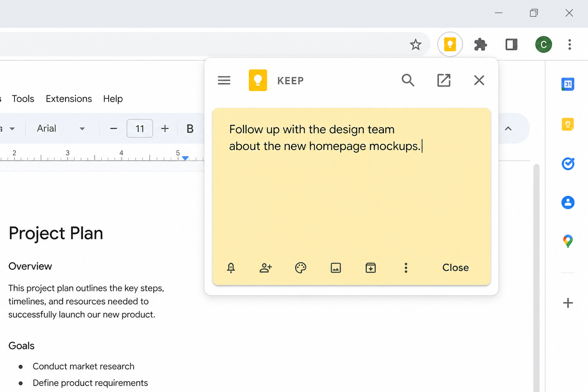Click the font size field showing 11

140,129
